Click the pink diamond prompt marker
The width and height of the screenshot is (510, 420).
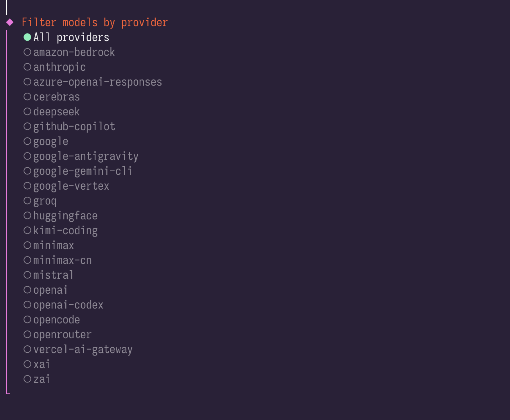tap(10, 22)
